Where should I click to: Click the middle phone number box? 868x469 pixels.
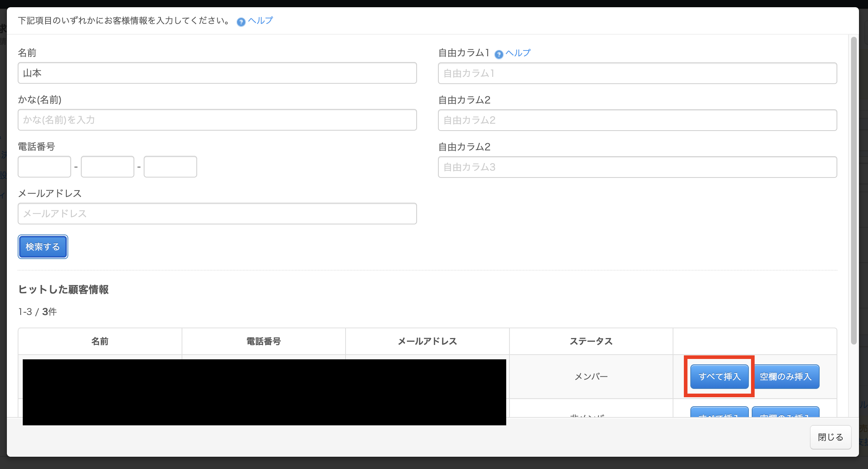pyautogui.click(x=108, y=167)
